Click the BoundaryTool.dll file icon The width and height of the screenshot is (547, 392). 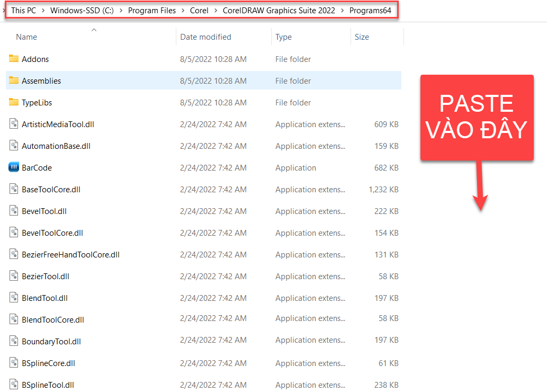pyautogui.click(x=14, y=341)
